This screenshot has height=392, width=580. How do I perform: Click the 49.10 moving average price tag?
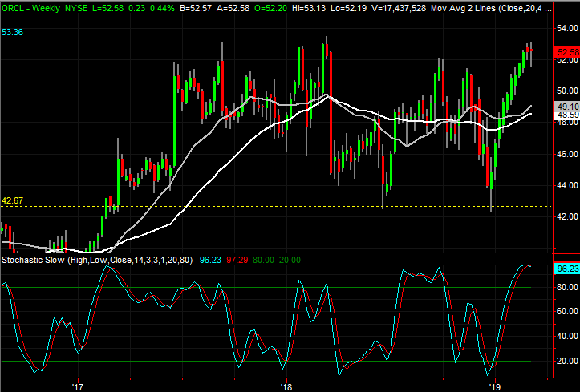[x=566, y=106]
